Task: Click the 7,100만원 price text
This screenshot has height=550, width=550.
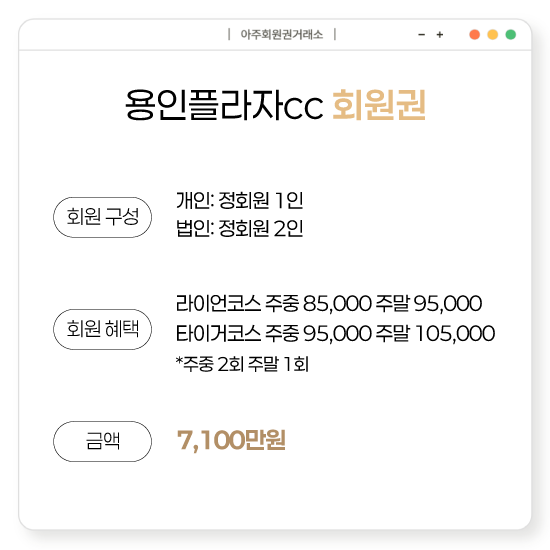Action: pyautogui.click(x=231, y=440)
